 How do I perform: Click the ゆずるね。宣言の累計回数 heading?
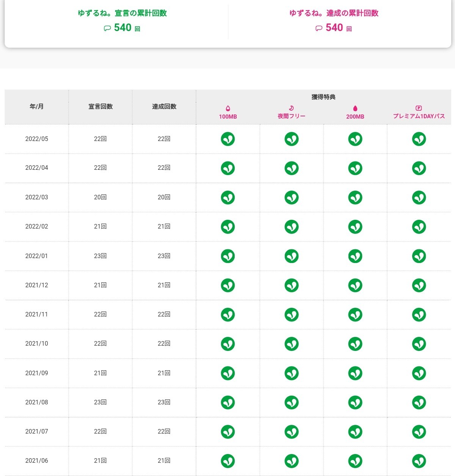(x=122, y=13)
